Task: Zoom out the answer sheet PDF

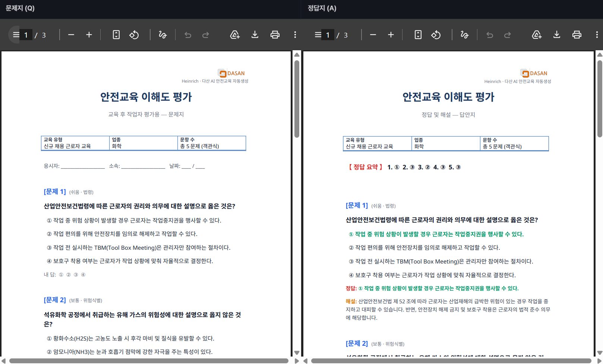Action: (373, 35)
